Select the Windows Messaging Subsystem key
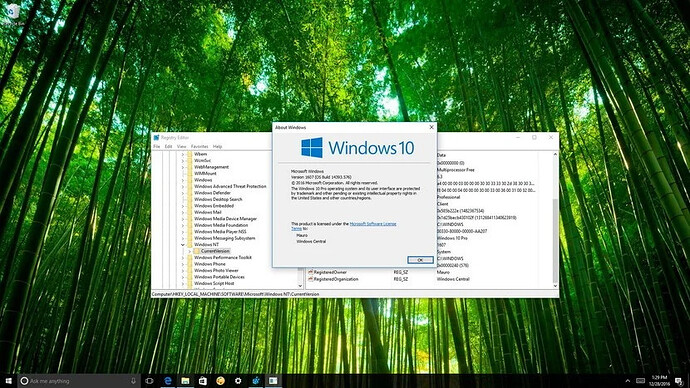 pyautogui.click(x=224, y=238)
